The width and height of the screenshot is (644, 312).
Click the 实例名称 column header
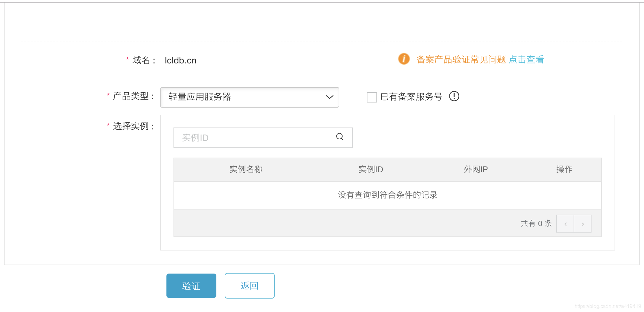point(246,169)
